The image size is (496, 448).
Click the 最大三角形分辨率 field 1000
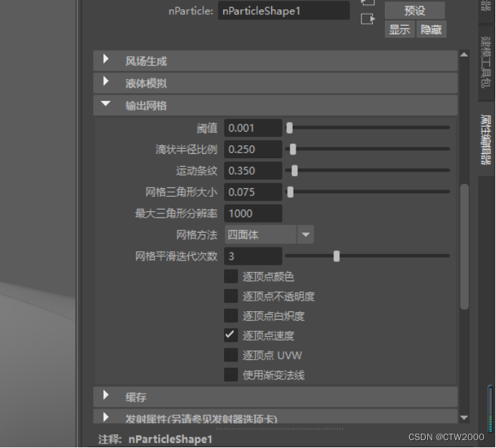[x=253, y=213]
